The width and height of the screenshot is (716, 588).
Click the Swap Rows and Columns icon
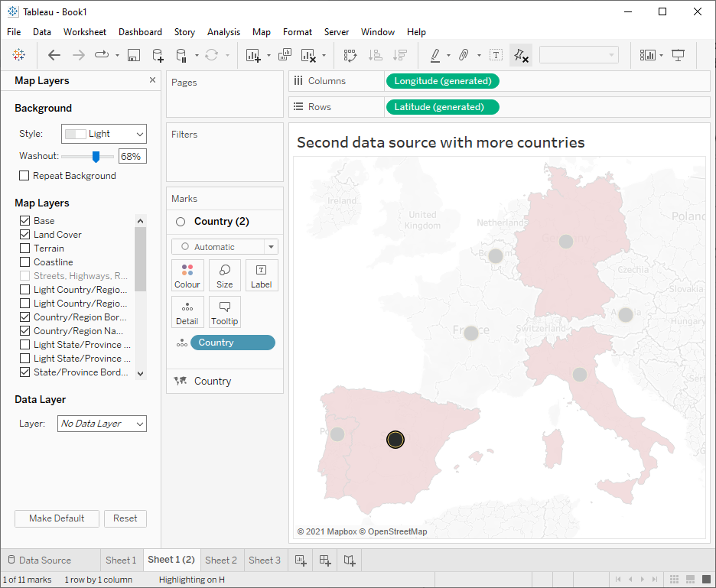tap(350, 55)
